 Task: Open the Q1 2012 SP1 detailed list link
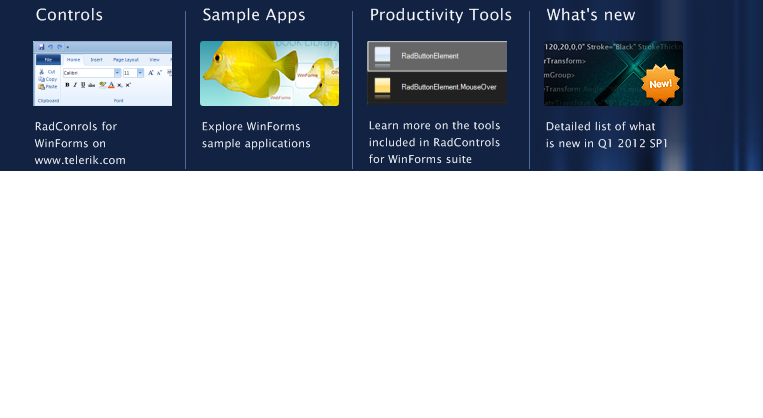coord(606,135)
